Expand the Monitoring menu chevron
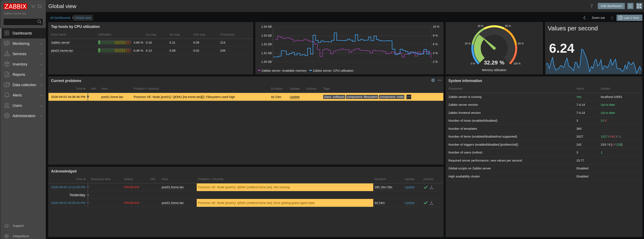The height and width of the screenshot is (239, 644). click(41, 44)
